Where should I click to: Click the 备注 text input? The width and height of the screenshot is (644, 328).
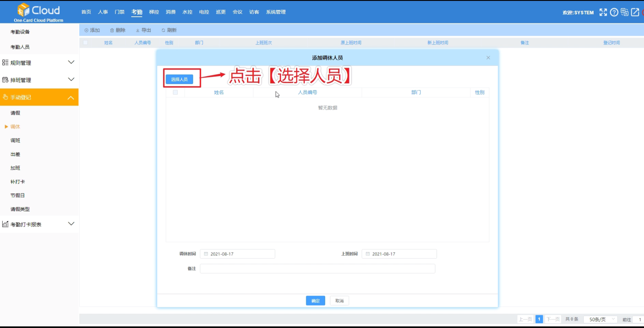click(318, 269)
